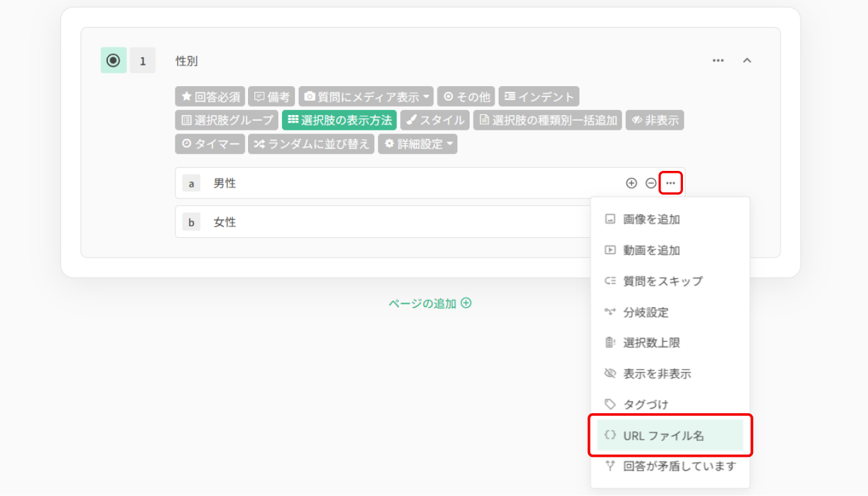
Task: Click the ページの追加 link
Action: coord(422,303)
